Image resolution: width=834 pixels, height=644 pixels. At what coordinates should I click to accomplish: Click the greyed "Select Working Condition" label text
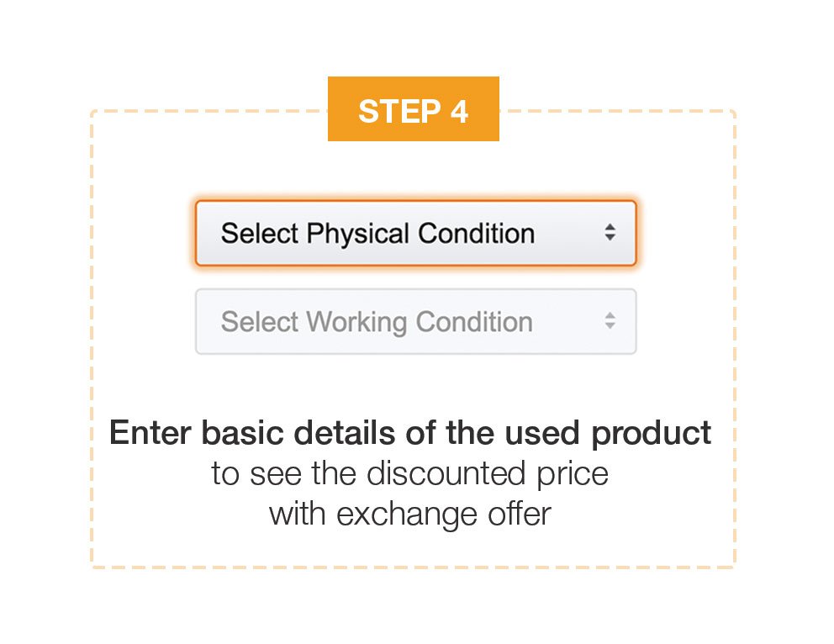[377, 322]
